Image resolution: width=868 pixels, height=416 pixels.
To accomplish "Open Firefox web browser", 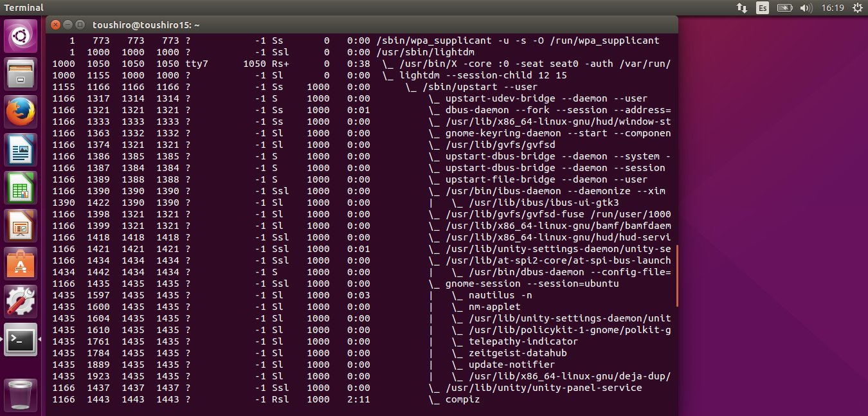I will tap(21, 113).
